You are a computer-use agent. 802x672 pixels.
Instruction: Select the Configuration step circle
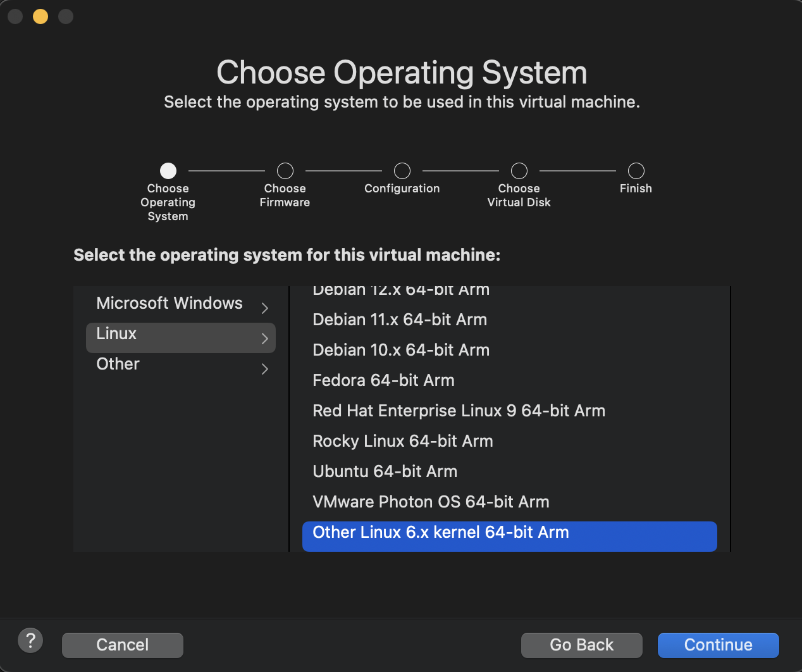point(402,171)
